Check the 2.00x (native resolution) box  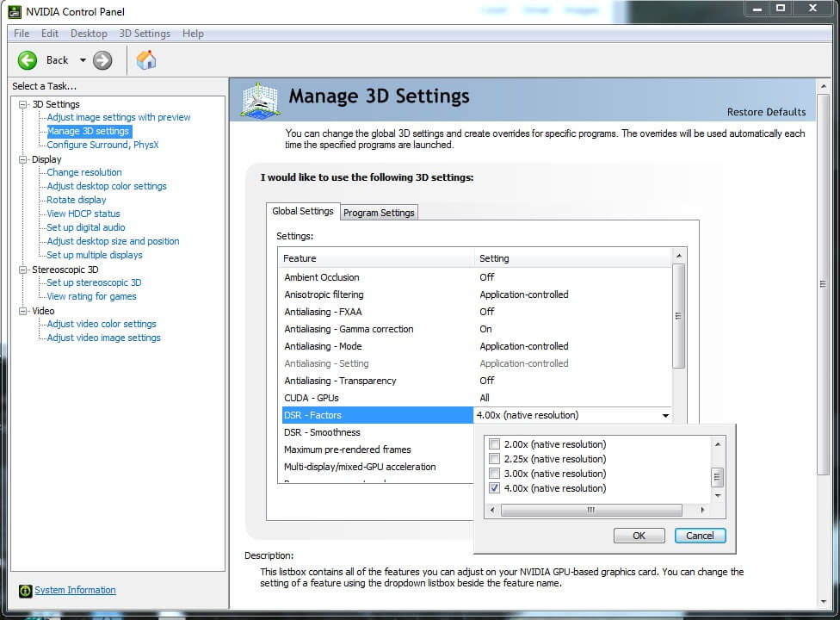pos(494,444)
